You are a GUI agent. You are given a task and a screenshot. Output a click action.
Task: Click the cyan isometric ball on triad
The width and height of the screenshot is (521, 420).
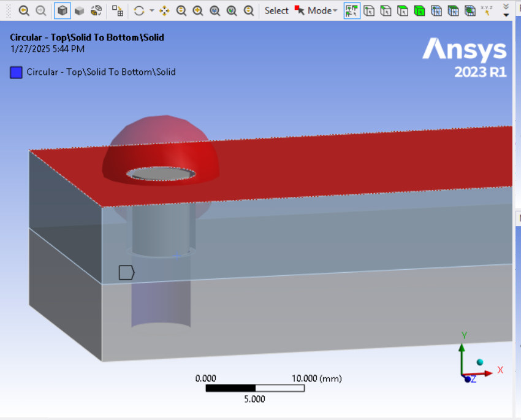click(480, 362)
